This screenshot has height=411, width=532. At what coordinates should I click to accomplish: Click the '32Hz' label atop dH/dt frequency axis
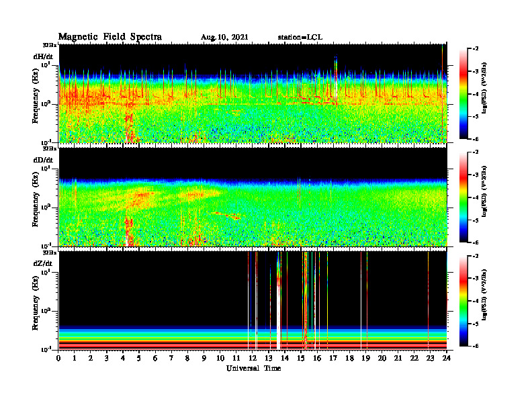[x=50, y=45]
